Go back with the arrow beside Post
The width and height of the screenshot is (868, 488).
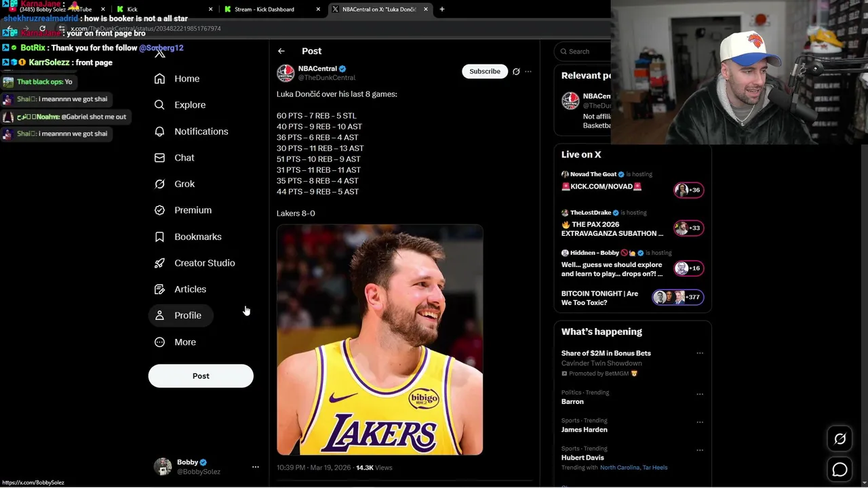[281, 51]
